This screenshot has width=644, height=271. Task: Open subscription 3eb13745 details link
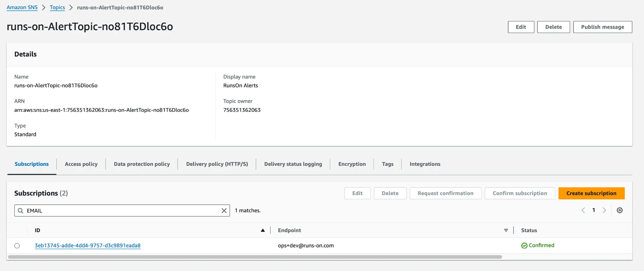87,246
